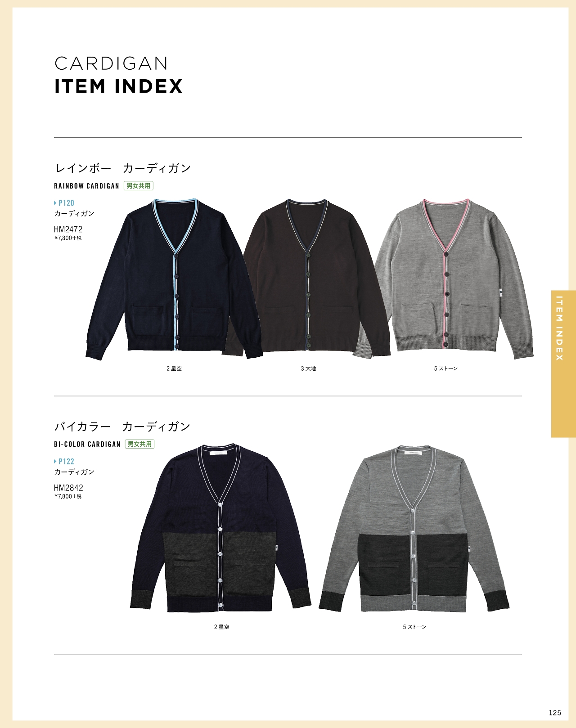This screenshot has width=576, height=728.
Task: Click the 5 ストーン label under Bi-Color cardigan
Action: click(x=414, y=627)
